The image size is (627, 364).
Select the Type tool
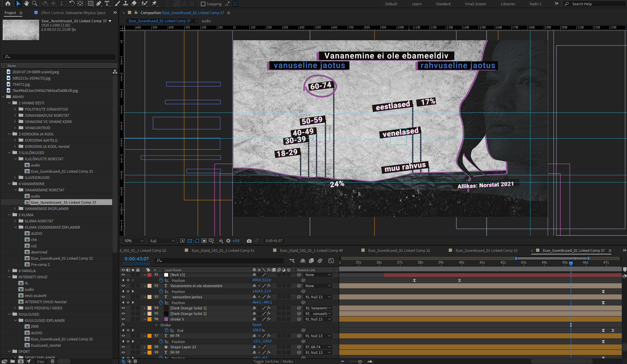click(x=107, y=4)
